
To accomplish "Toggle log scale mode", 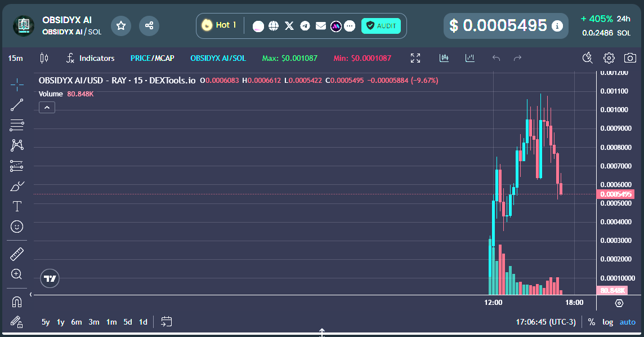I will tap(608, 322).
